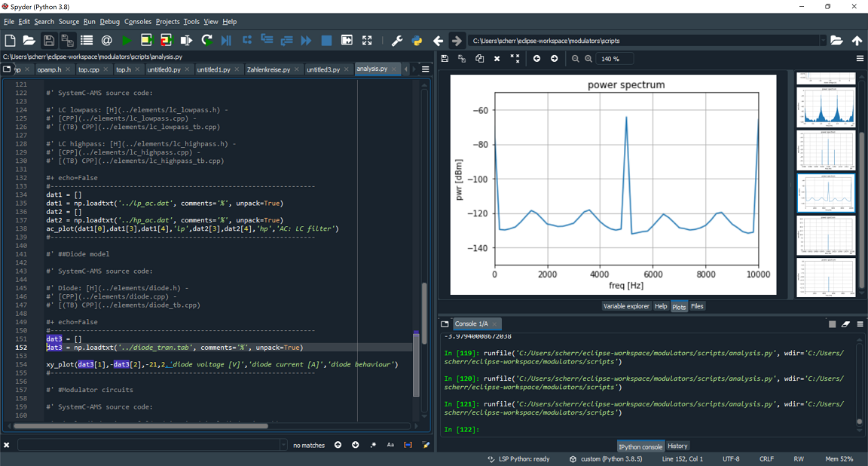The height and width of the screenshot is (466, 868).
Task: Open PYTHONPATH manager via Python logo icon
Action: click(417, 41)
